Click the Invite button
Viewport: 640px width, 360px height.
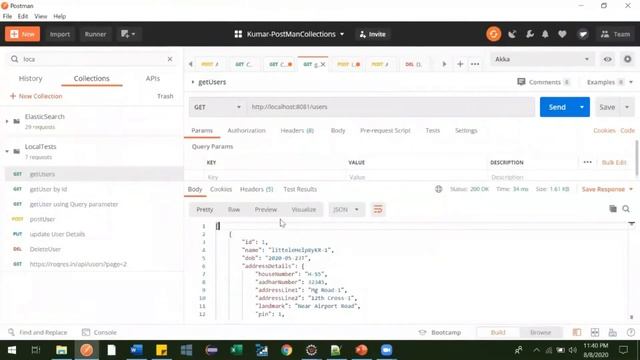(x=372, y=34)
